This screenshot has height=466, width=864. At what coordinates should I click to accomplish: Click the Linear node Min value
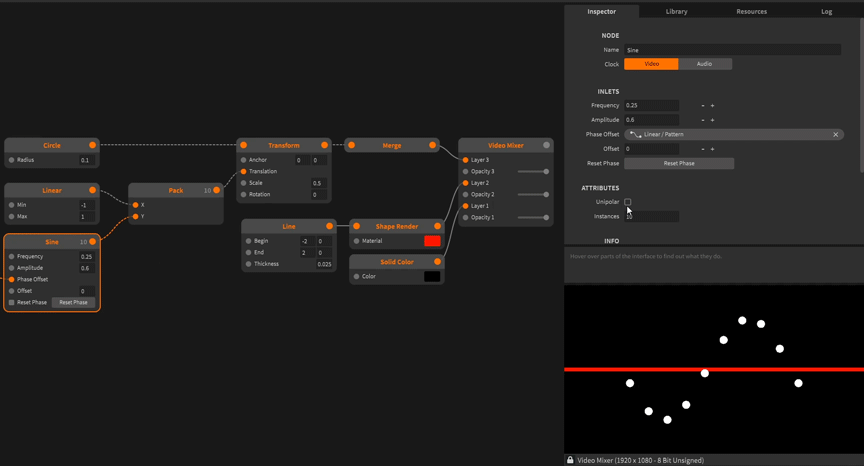point(87,205)
